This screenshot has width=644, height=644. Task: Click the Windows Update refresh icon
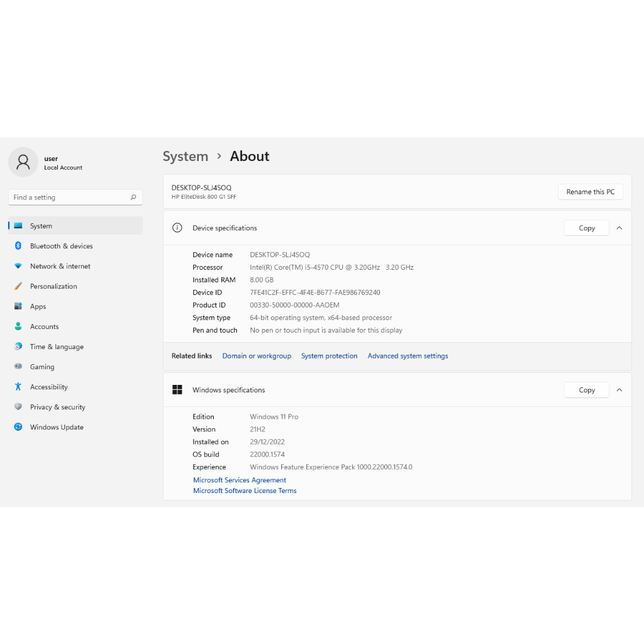coord(18,427)
